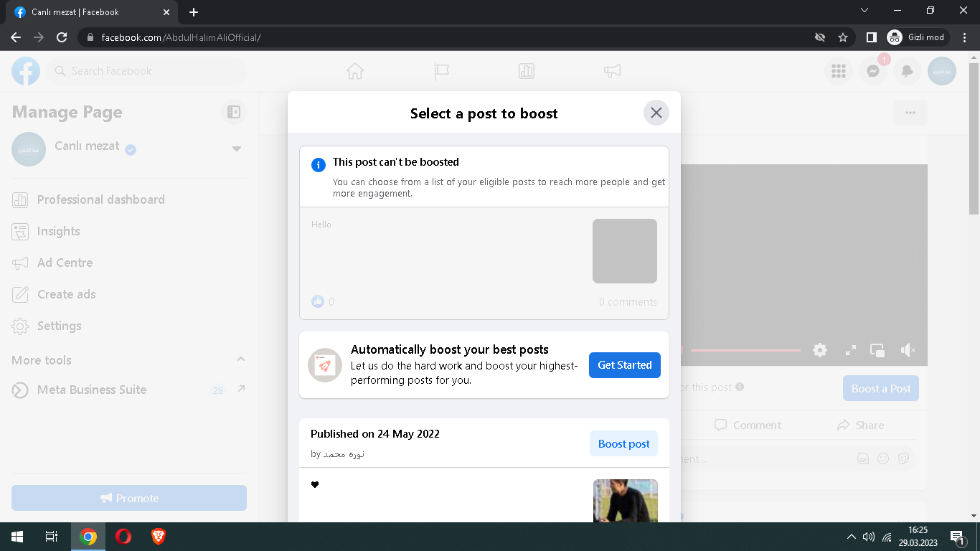Image resolution: width=980 pixels, height=551 pixels.
Task: Click the like icon on Hello post
Action: [x=318, y=301]
